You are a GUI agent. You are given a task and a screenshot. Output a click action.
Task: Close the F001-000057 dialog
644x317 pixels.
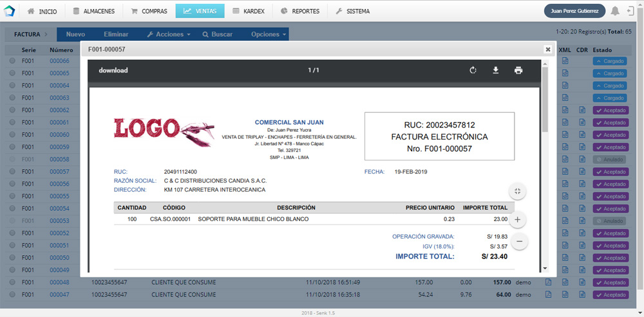click(547, 49)
